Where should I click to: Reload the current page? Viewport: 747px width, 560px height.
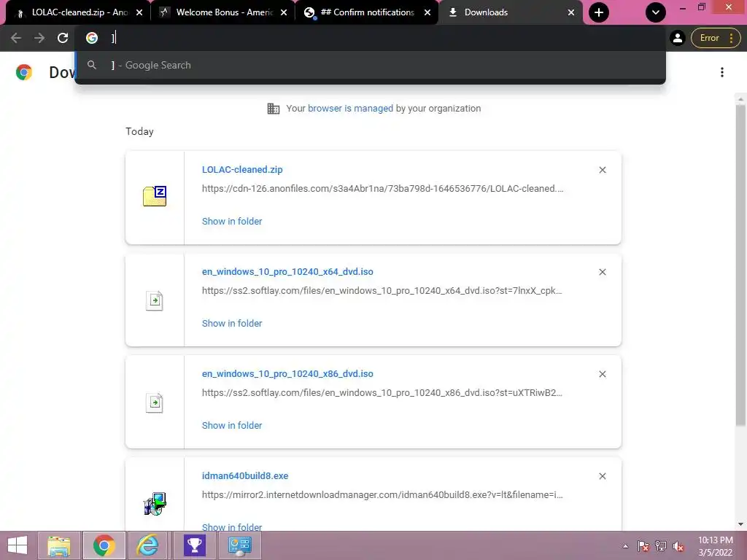click(63, 38)
